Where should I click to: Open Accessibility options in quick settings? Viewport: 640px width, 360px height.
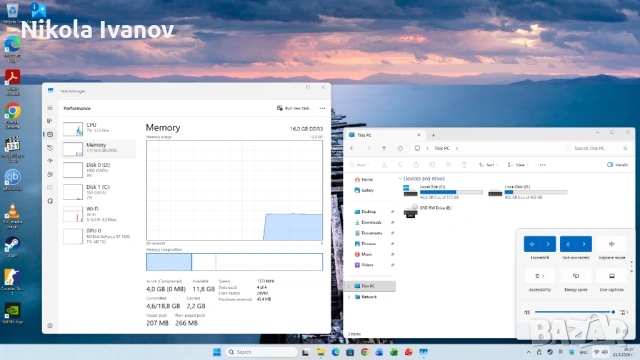[540, 276]
